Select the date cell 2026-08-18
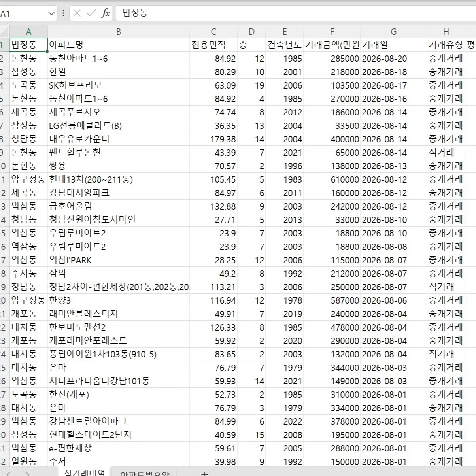The width and height of the screenshot is (476, 476). pos(394,72)
